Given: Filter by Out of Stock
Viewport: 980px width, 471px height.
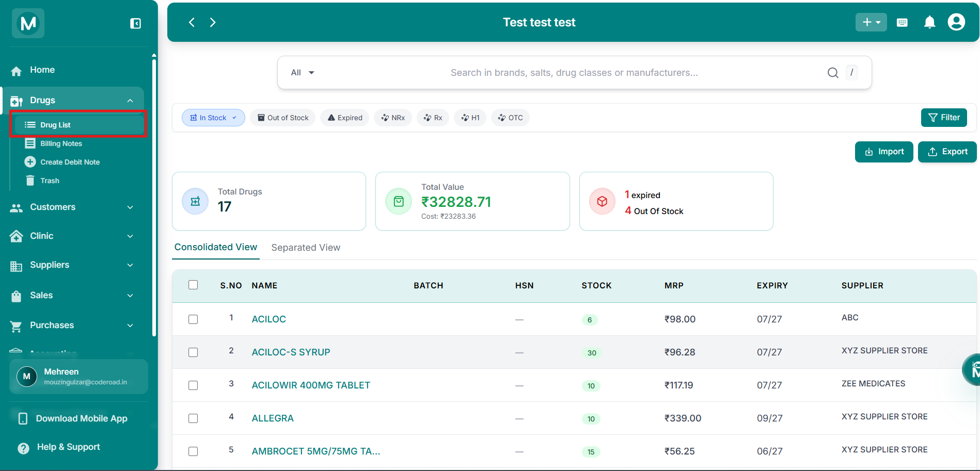Looking at the screenshot, I should [x=283, y=118].
